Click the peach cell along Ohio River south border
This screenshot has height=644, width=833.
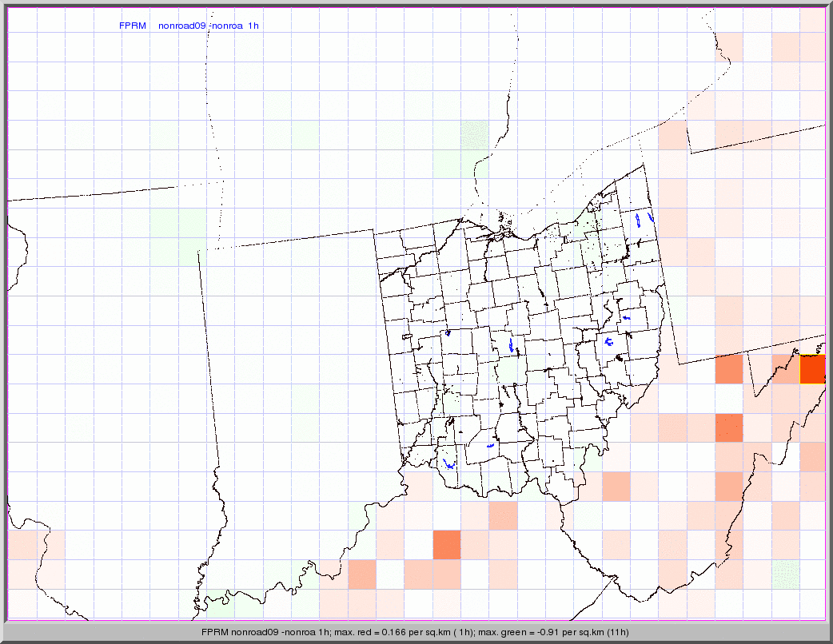503,515
